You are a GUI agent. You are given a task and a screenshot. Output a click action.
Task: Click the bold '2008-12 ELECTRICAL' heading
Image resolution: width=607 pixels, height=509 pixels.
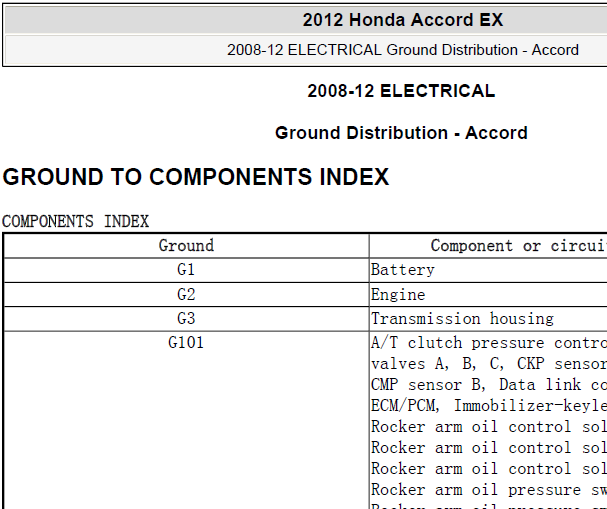[x=401, y=91]
